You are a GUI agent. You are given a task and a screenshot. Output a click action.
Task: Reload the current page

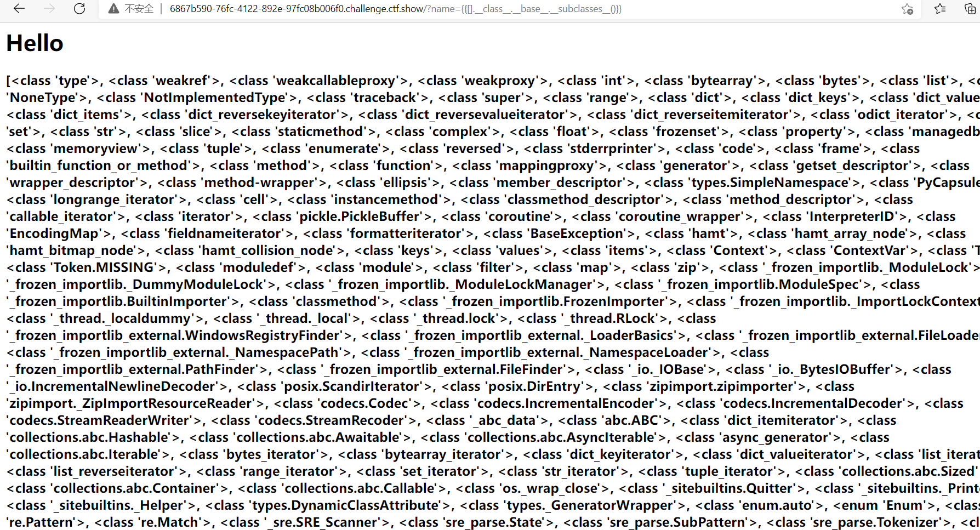tap(79, 9)
